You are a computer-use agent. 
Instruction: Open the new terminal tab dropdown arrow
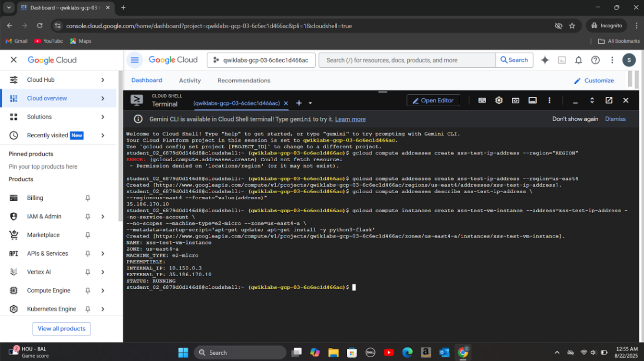(x=310, y=103)
